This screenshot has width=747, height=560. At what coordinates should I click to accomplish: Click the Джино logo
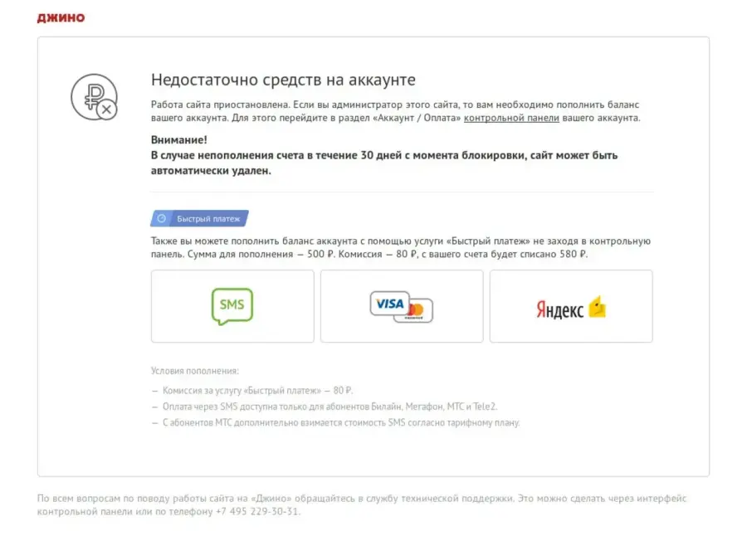61,17
